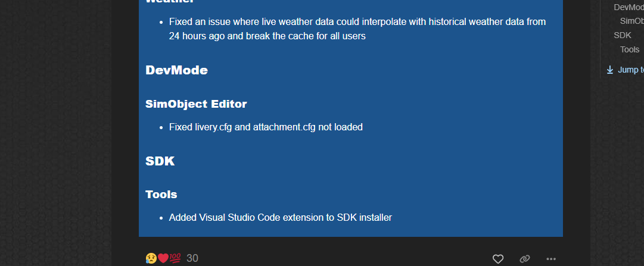
Task: Click the Visual Studio Code extension bullet text
Action: point(281,218)
